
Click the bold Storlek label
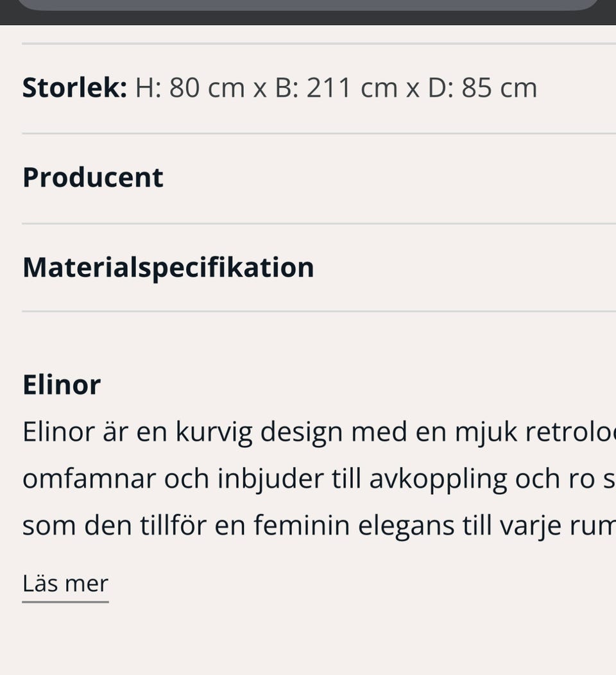74,88
